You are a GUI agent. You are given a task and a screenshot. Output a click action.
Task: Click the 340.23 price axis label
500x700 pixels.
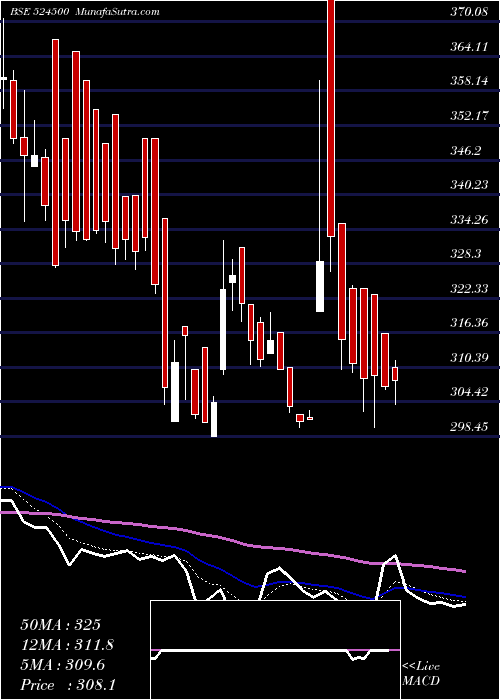click(x=469, y=184)
